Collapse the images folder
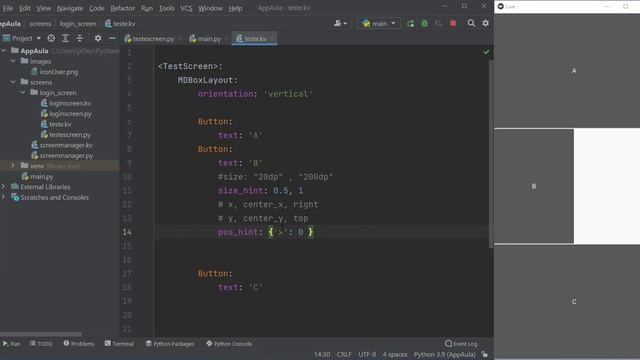The height and width of the screenshot is (360, 640). click(13, 61)
